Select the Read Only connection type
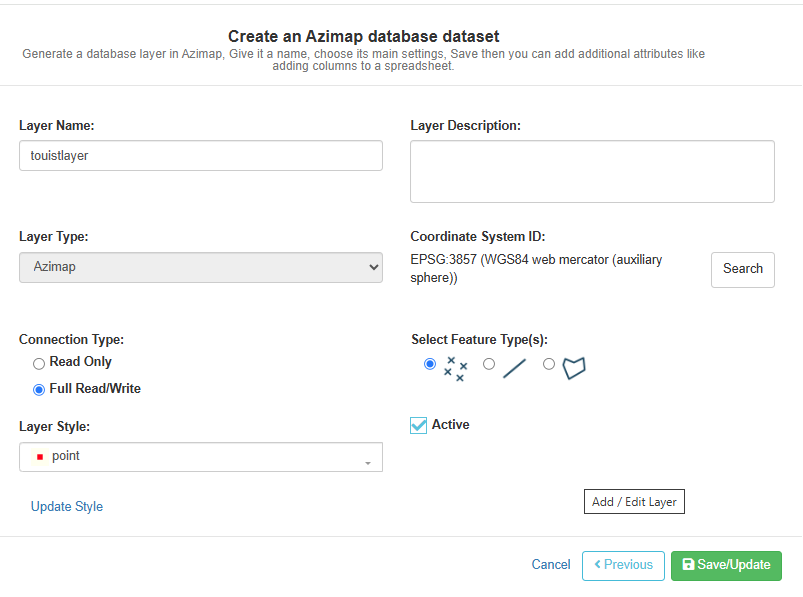Image resolution: width=803 pixels, height=597 pixels. [x=39, y=364]
